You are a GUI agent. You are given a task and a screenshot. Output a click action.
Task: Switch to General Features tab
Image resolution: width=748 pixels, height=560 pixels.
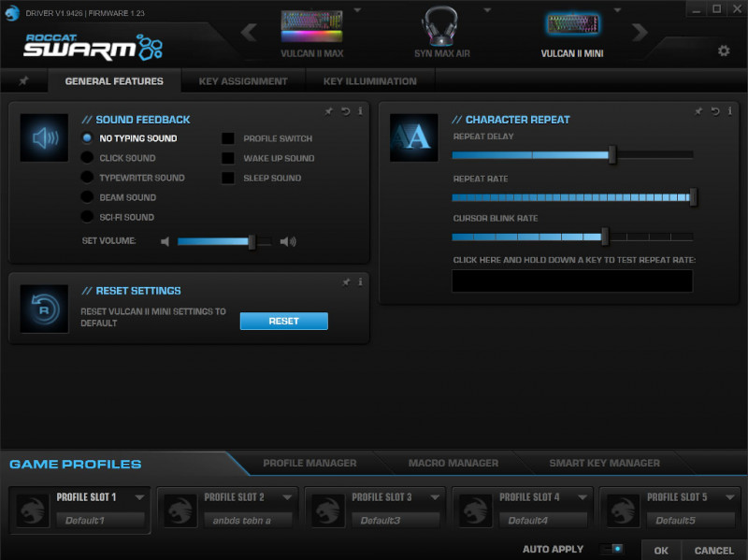pyautogui.click(x=114, y=80)
